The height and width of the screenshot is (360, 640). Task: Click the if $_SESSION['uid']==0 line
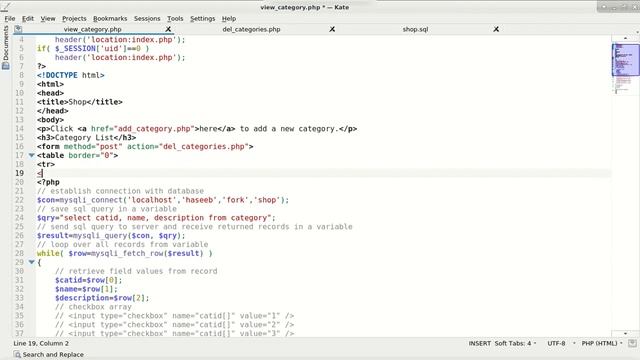(x=93, y=49)
